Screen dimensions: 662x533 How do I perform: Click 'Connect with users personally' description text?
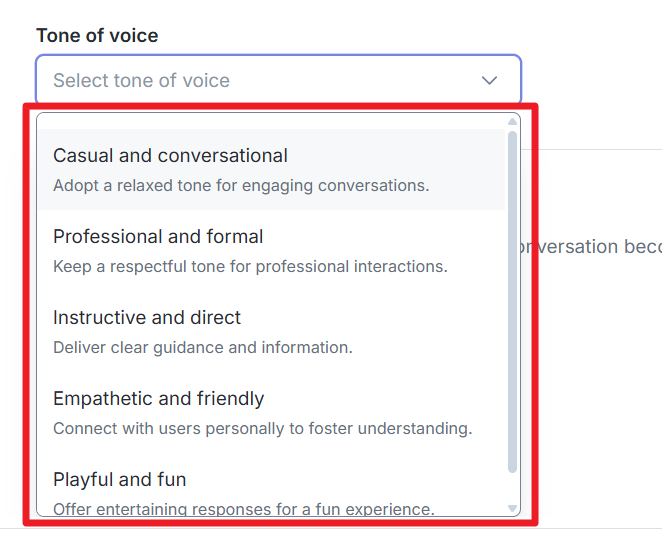coord(262,428)
